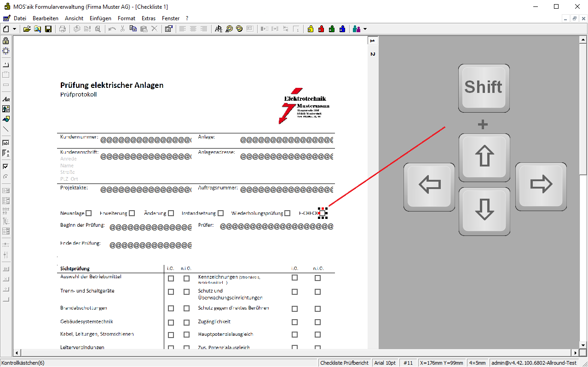Open file with the folder icon

point(27,29)
